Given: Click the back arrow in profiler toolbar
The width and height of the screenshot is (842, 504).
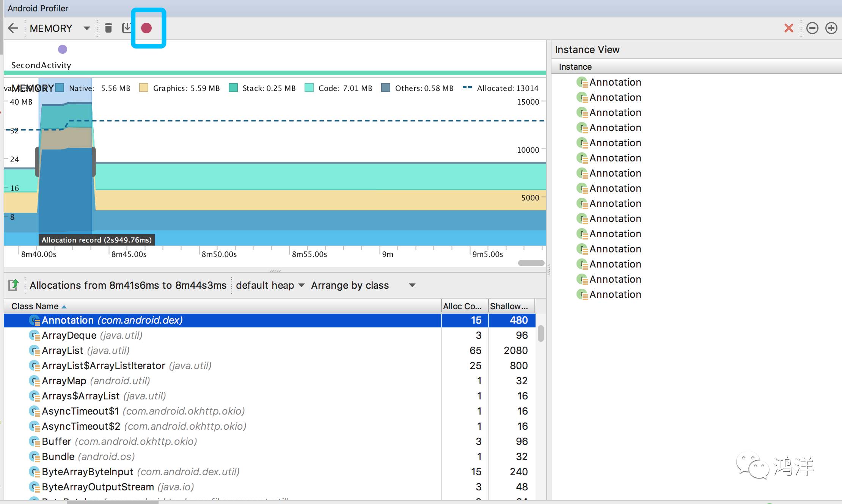Looking at the screenshot, I should click(x=13, y=28).
